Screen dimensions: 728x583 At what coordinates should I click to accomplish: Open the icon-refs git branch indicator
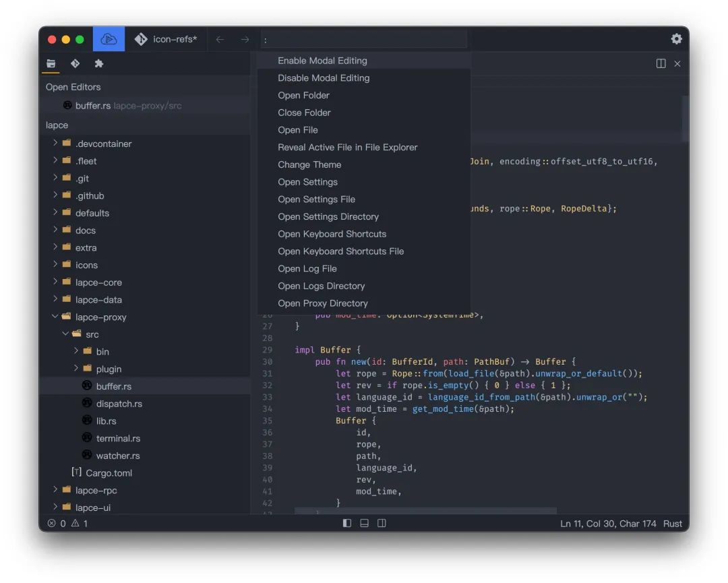166,38
